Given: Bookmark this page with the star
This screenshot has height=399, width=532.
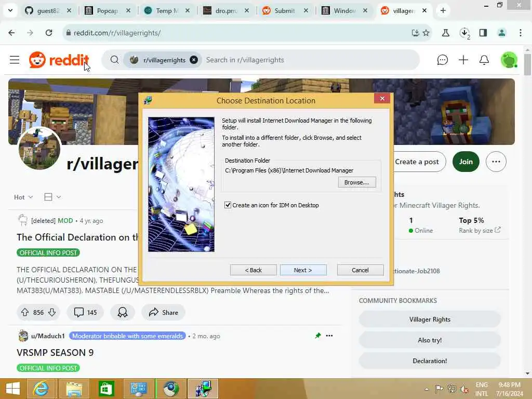Looking at the screenshot, I should point(426,33).
